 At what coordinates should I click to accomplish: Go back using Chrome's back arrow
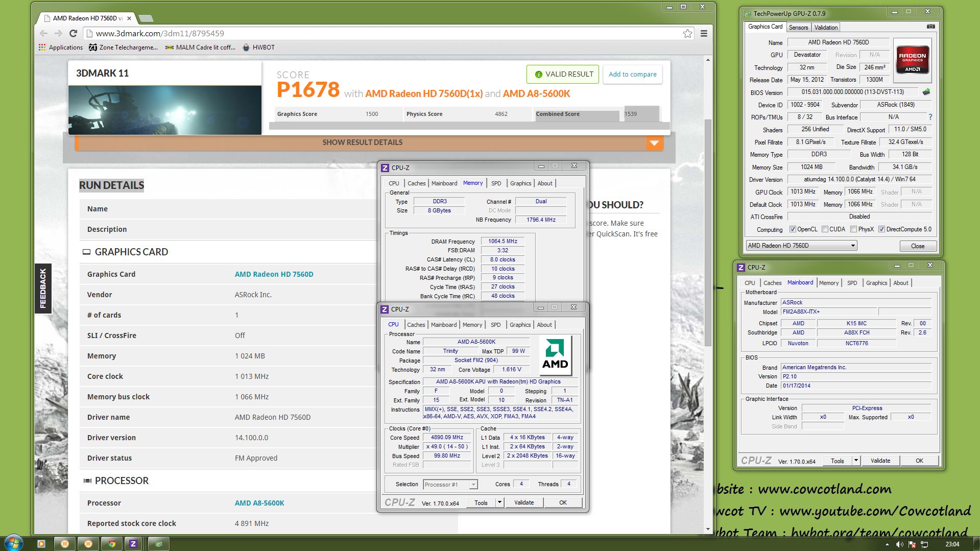coord(44,33)
